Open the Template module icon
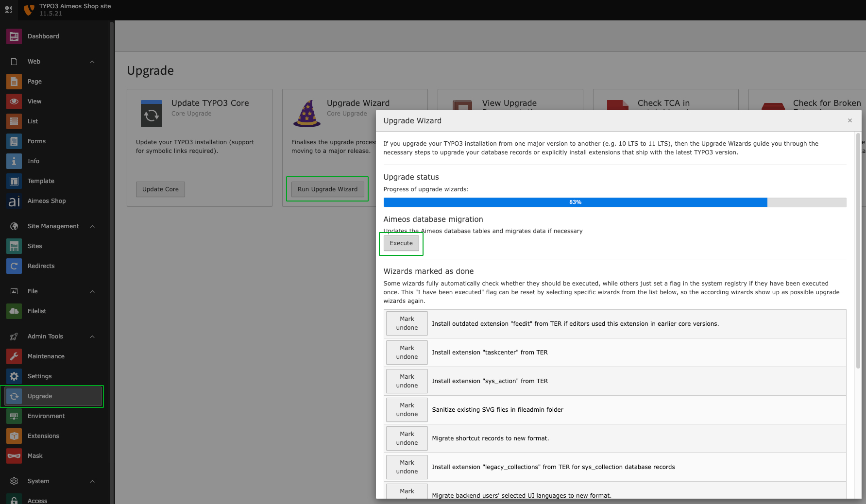 click(14, 181)
